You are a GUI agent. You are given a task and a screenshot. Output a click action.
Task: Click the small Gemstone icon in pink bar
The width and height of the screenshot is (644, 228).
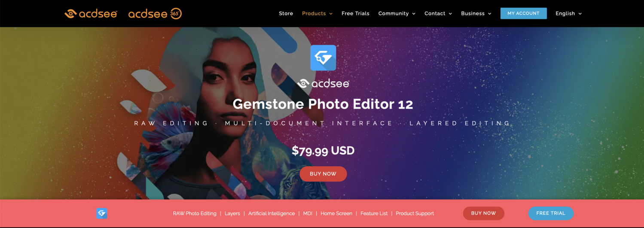pyautogui.click(x=102, y=213)
